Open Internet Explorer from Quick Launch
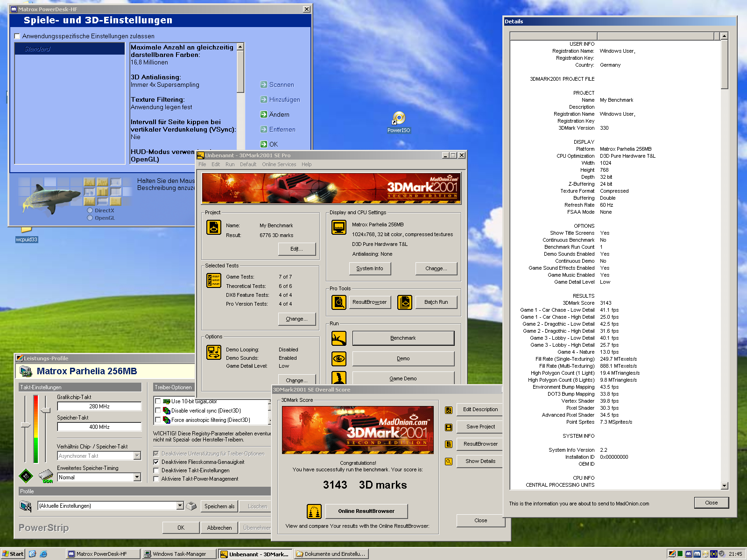The width and height of the screenshot is (747, 560). (43, 554)
